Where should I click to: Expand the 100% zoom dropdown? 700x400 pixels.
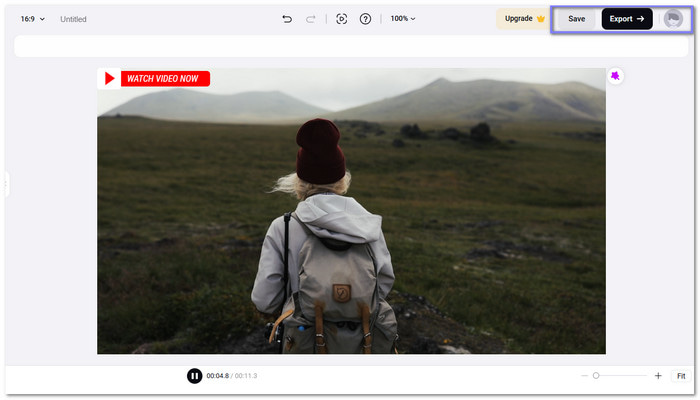click(403, 18)
